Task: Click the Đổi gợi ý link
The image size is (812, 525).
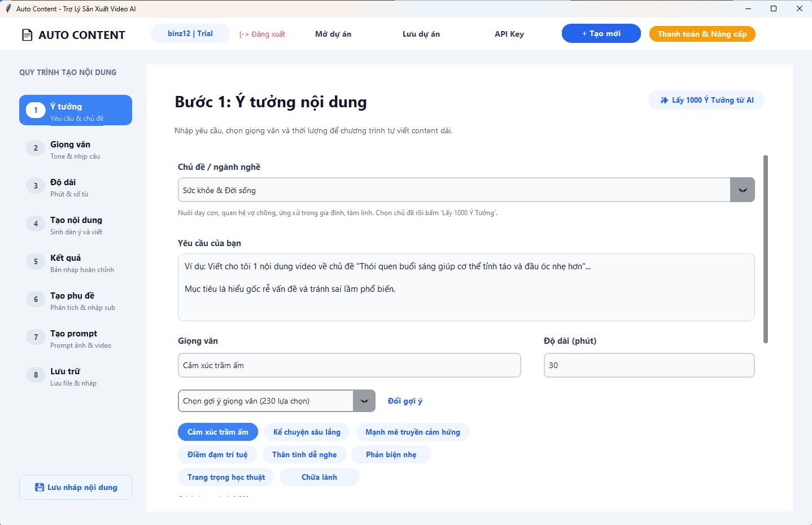Action: coord(405,401)
